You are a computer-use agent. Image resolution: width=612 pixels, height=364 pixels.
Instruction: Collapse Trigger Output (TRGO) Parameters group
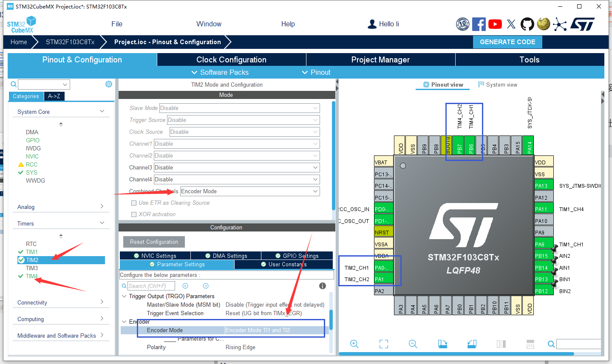(x=124, y=296)
